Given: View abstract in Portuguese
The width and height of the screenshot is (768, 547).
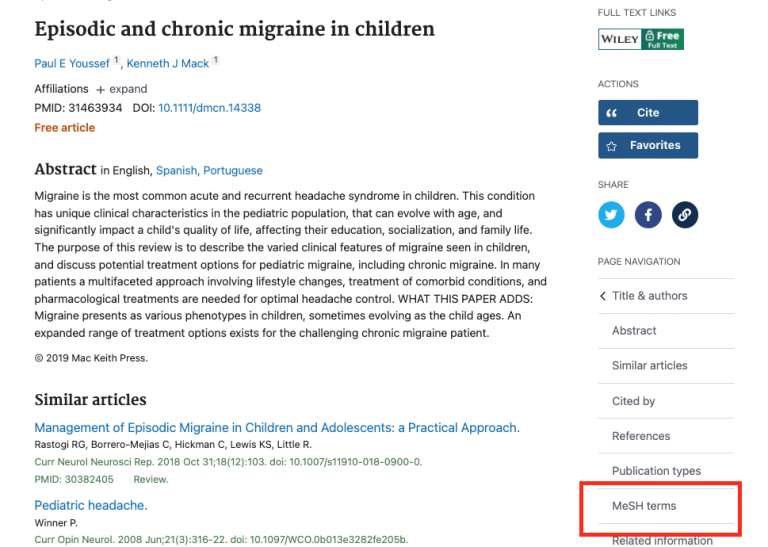Looking at the screenshot, I should [233, 171].
